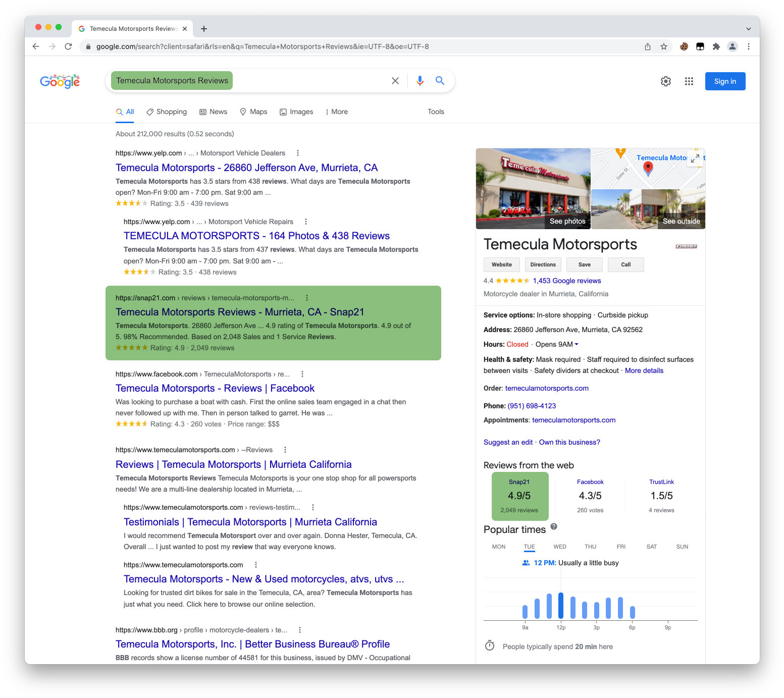
Task: Click phone number (951) 698-4123
Action: click(532, 406)
